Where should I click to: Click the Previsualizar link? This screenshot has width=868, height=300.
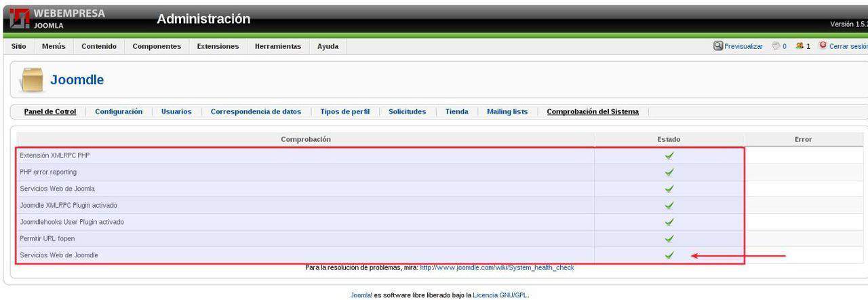click(743, 46)
